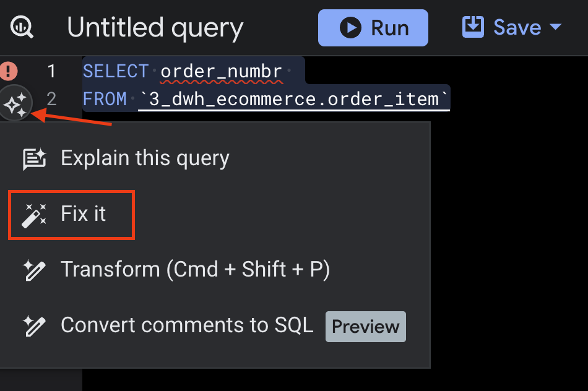The width and height of the screenshot is (588, 391).
Task: Click the Save disk icon
Action: [473, 27]
